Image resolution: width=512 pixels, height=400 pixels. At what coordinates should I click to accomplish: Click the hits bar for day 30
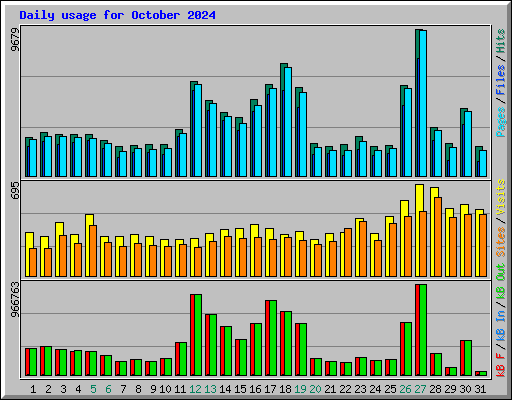462,117
